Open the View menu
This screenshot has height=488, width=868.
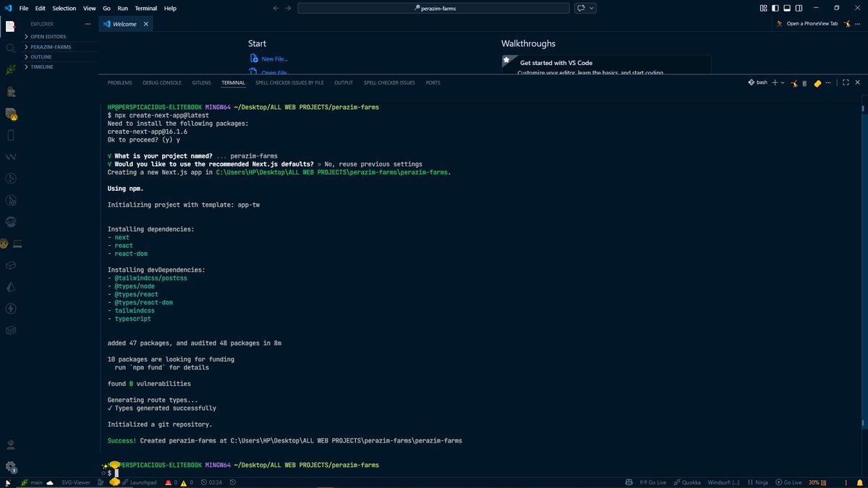[x=90, y=8]
